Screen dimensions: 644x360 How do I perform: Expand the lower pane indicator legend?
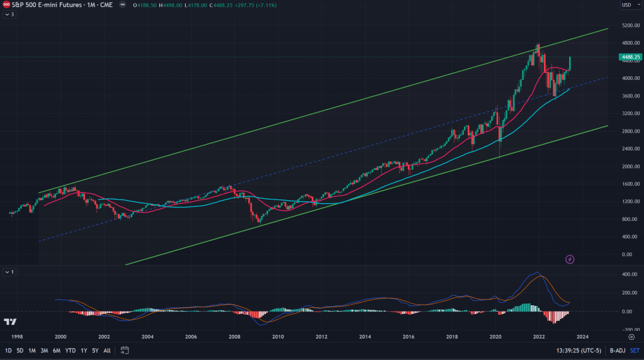tap(9, 272)
